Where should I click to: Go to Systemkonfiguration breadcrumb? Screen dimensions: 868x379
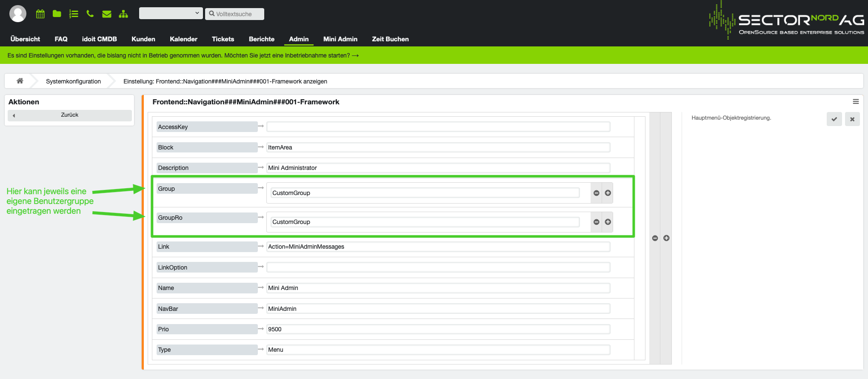tap(73, 81)
